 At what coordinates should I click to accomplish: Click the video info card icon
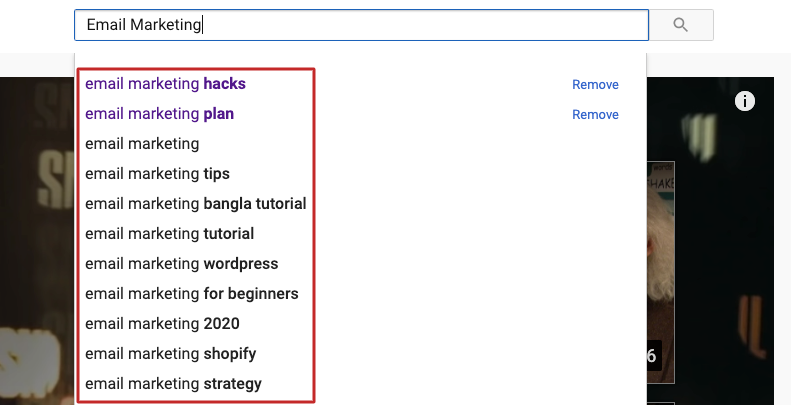[745, 100]
